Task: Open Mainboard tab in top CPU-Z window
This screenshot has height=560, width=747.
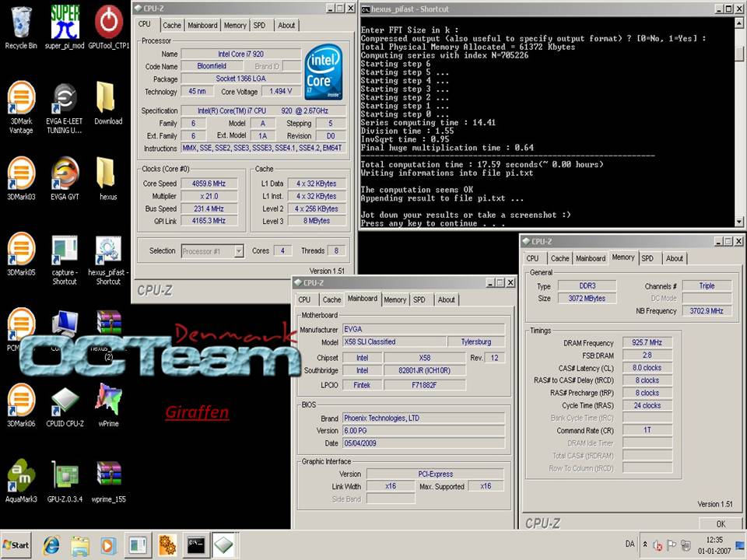Action: (202, 25)
